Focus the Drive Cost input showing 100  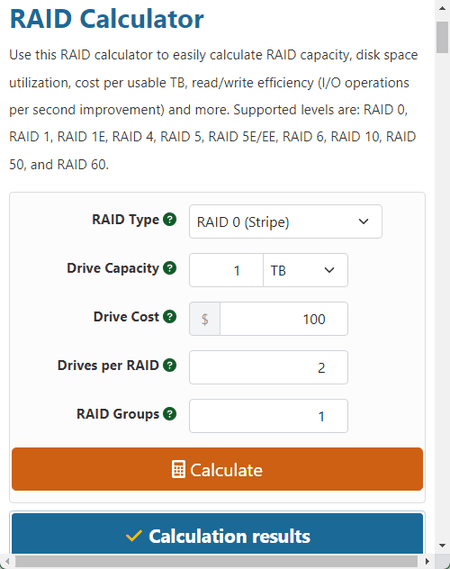(x=284, y=319)
